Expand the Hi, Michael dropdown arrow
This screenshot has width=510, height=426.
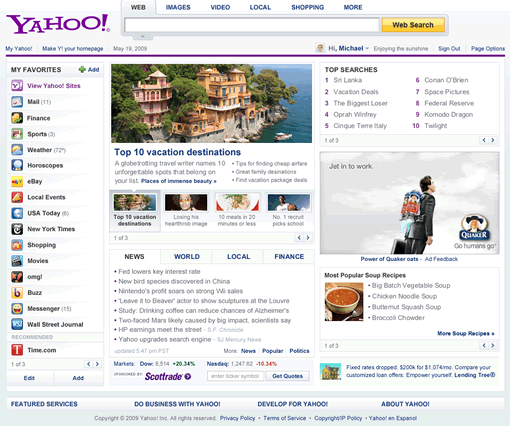[x=367, y=48]
